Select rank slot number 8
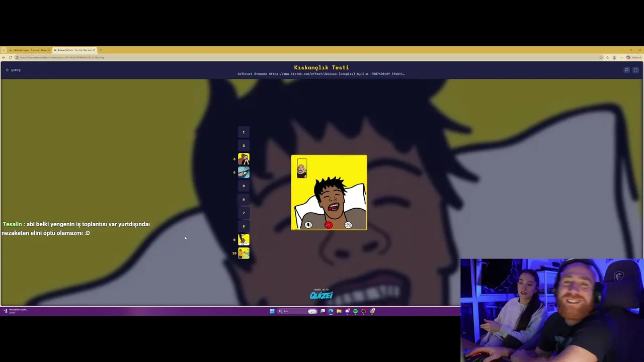The width and height of the screenshot is (644, 362). pyautogui.click(x=244, y=226)
